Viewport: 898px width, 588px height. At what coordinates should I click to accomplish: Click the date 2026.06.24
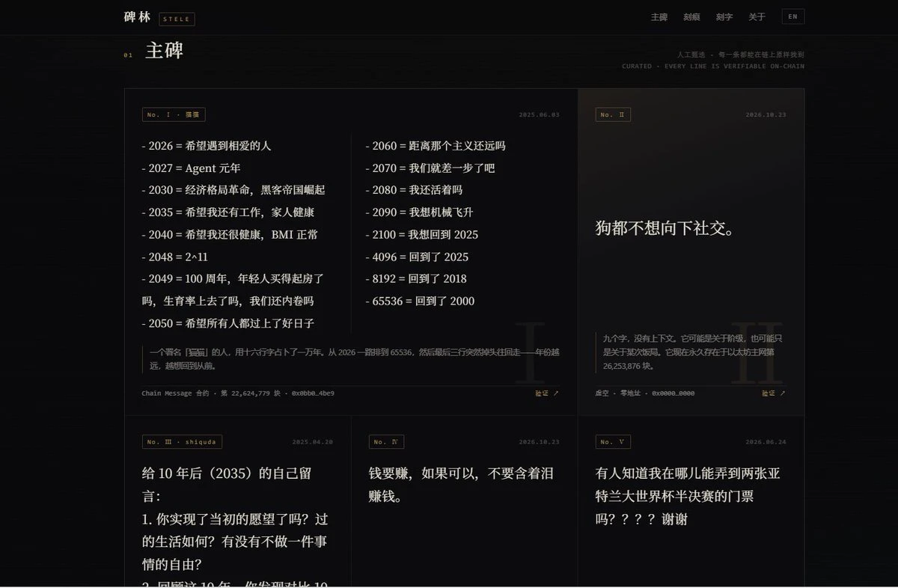tap(766, 442)
